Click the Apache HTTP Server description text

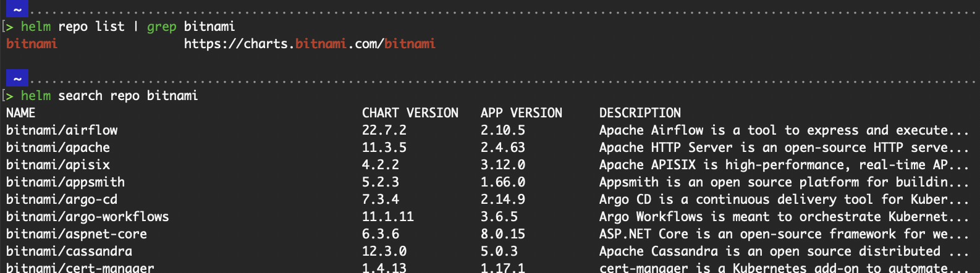pyautogui.click(x=784, y=148)
